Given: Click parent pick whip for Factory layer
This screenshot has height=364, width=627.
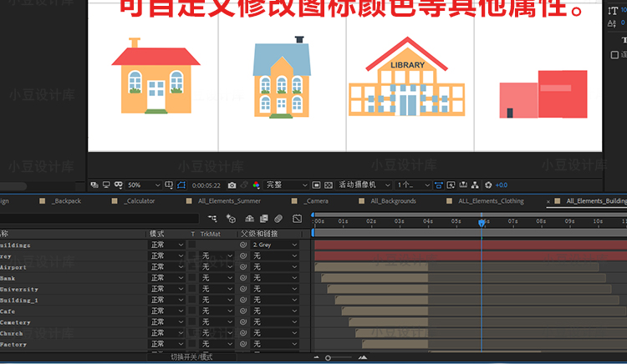Looking at the screenshot, I should [x=243, y=344].
